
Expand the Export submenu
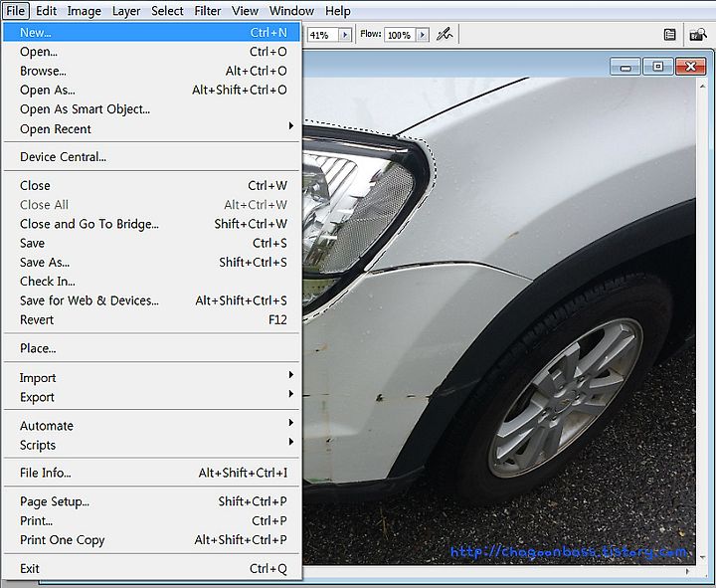click(151, 397)
